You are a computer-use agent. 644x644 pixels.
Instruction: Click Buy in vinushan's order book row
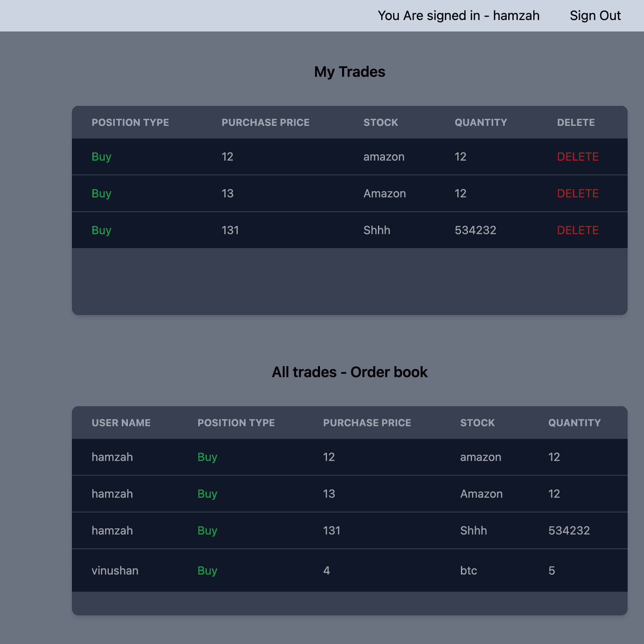click(x=207, y=571)
